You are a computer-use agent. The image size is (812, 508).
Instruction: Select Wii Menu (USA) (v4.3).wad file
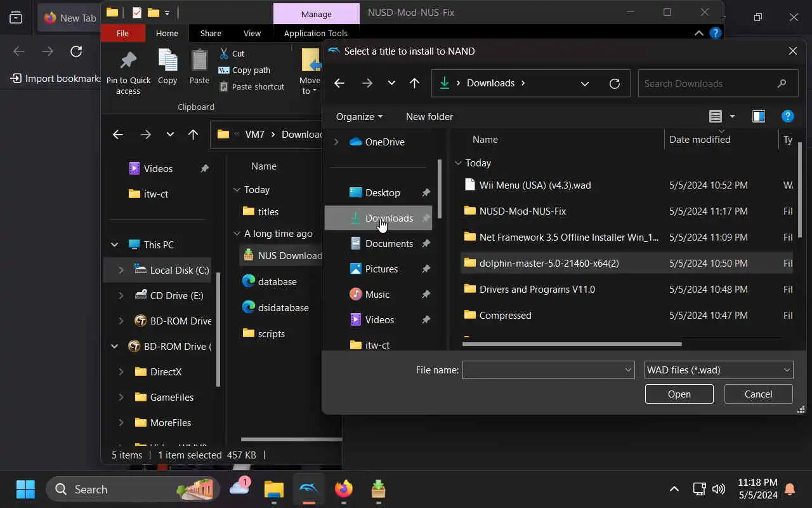(x=535, y=185)
